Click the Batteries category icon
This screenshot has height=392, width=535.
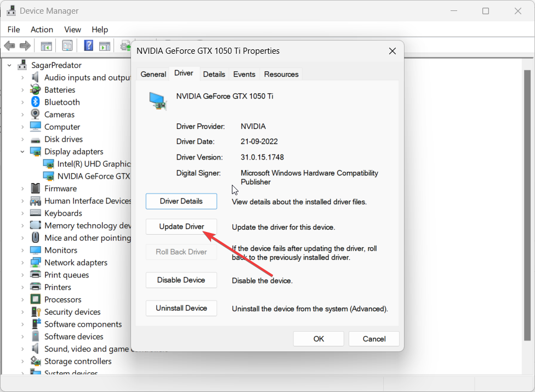[35, 90]
